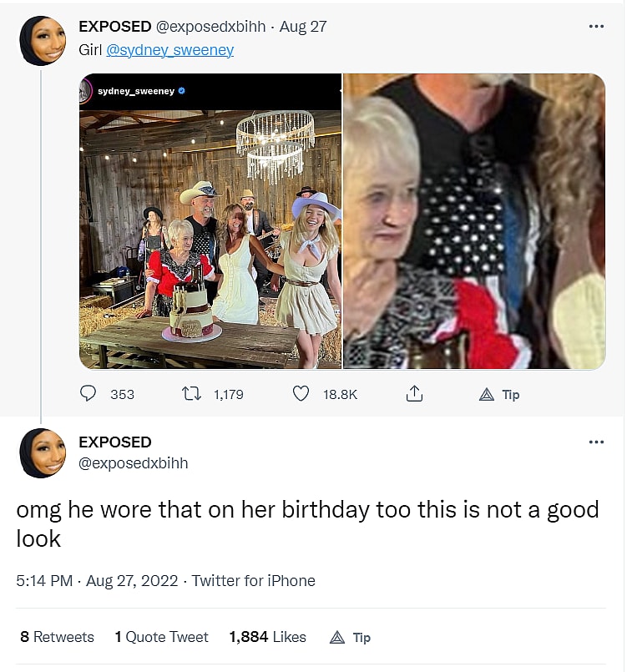632x672 pixels.
Task: Open the barn birthday party photo
Action: tap(210, 221)
